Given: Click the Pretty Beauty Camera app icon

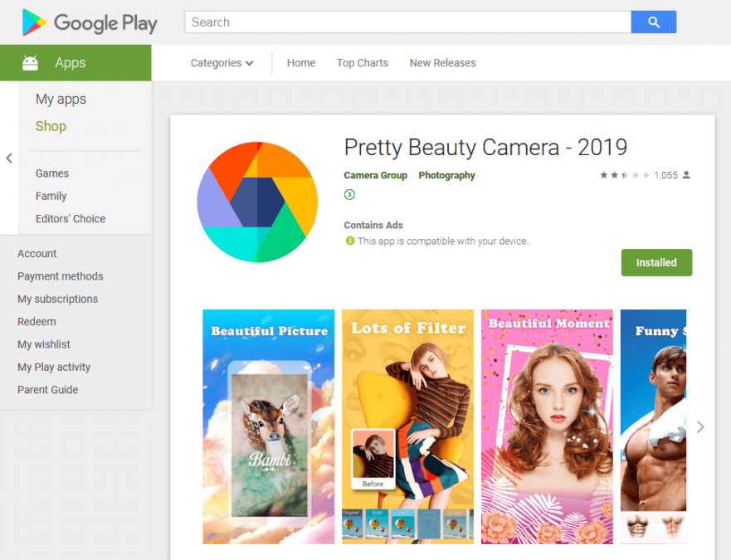Looking at the screenshot, I should point(257,202).
